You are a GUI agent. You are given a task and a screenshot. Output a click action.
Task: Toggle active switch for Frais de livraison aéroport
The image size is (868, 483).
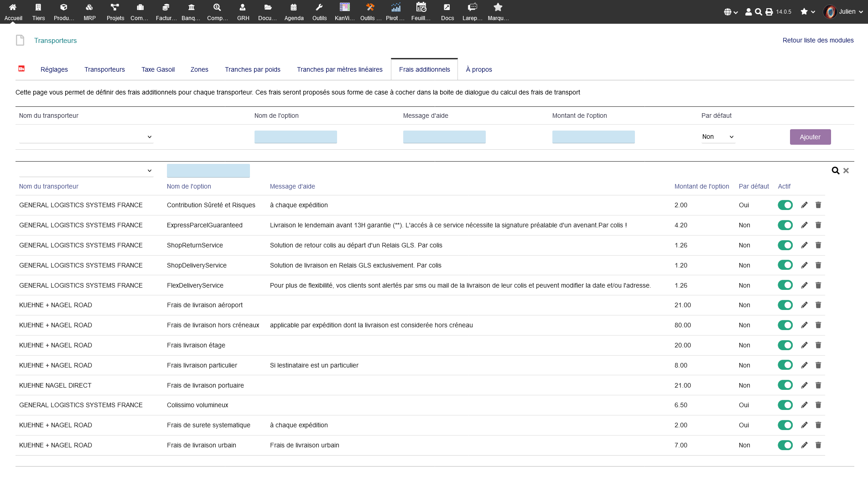tap(785, 305)
